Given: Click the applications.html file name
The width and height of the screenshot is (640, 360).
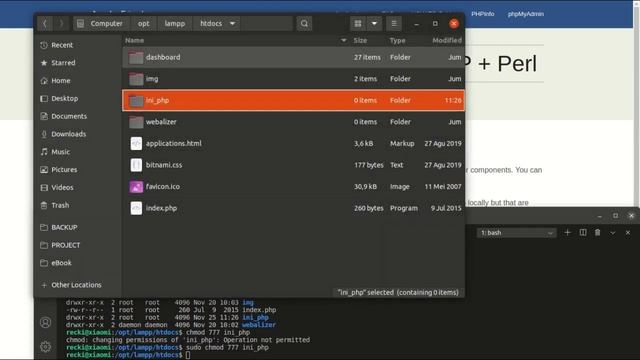Looking at the screenshot, I should 173,143.
